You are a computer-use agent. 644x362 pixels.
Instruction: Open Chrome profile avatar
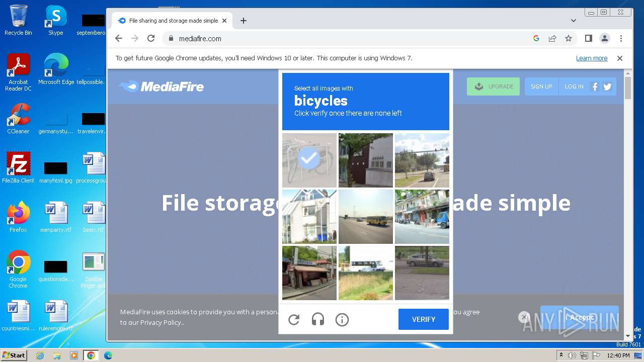(605, 38)
